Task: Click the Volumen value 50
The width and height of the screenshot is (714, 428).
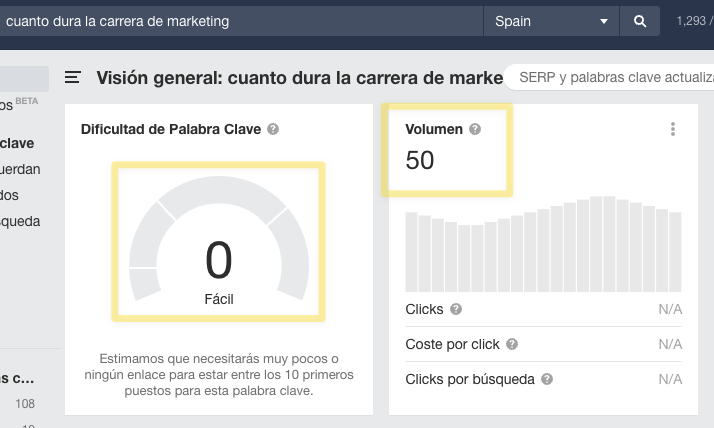Action: tap(420, 159)
